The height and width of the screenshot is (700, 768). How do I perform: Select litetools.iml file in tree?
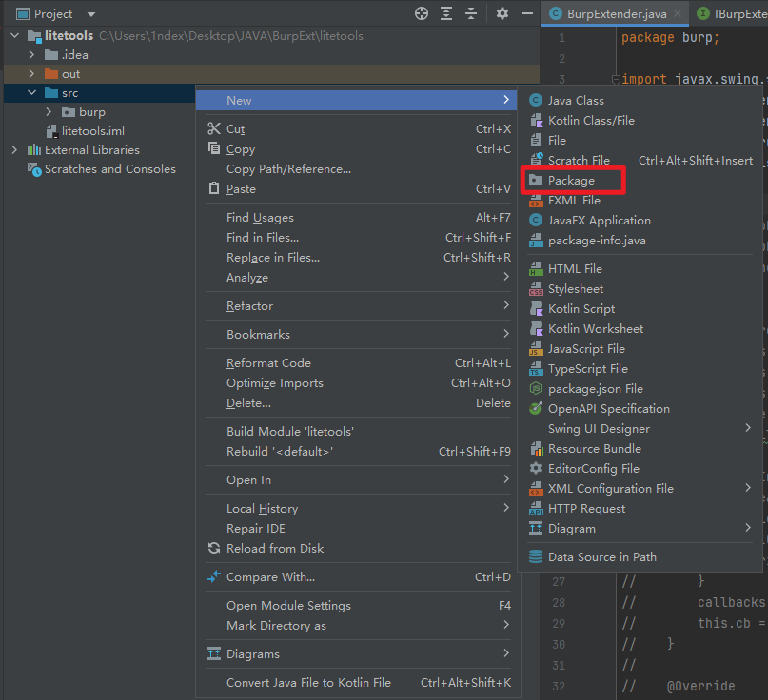tap(85, 131)
